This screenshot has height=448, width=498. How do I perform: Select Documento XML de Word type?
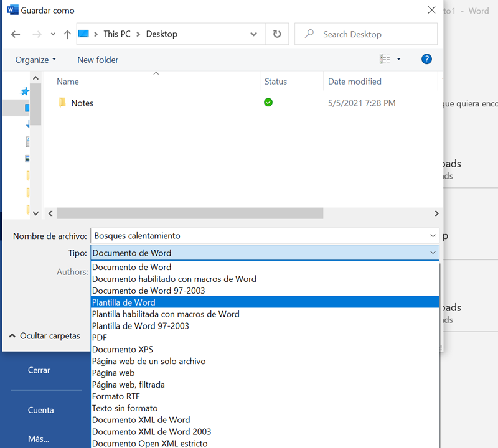coord(265,420)
